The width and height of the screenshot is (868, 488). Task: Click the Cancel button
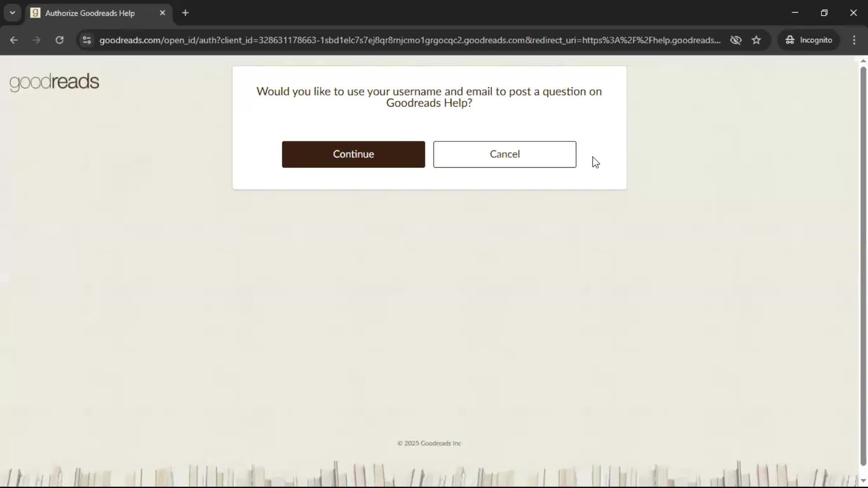505,154
